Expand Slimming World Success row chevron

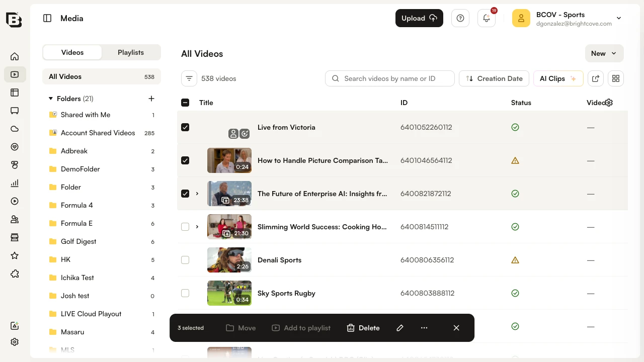pyautogui.click(x=197, y=227)
